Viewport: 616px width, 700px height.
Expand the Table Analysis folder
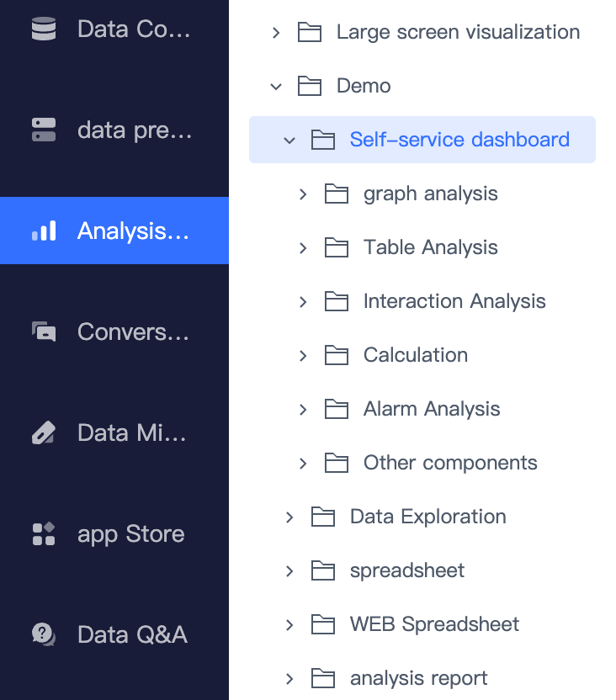[303, 247]
